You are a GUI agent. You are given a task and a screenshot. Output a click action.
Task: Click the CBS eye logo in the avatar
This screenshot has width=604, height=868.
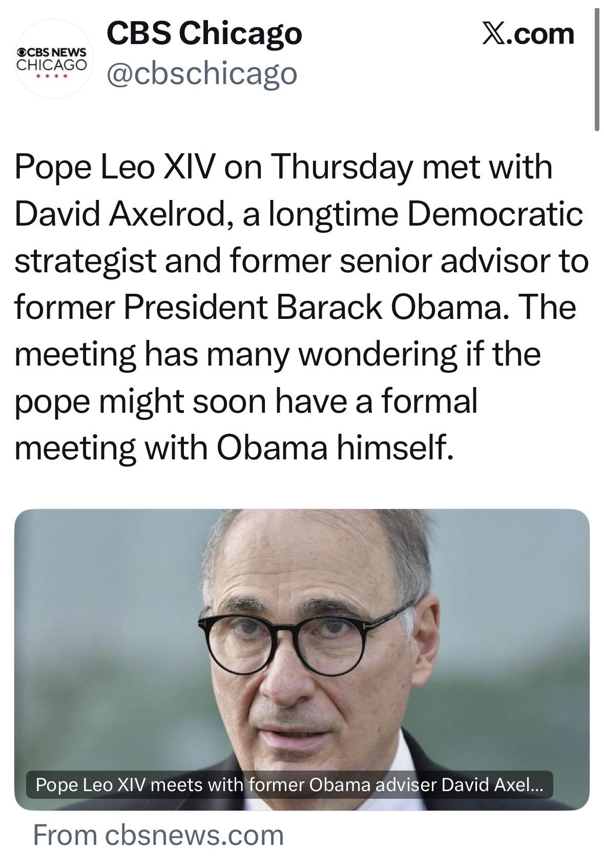[22, 52]
